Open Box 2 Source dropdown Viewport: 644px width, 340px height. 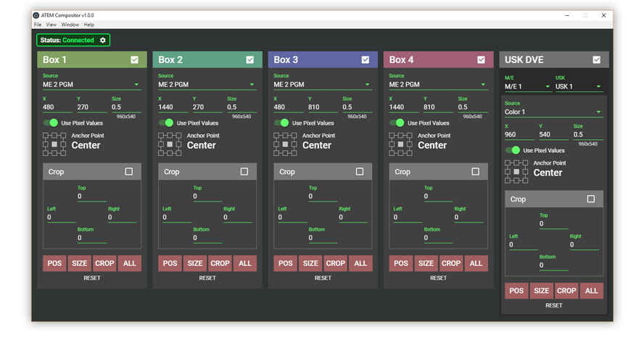point(207,85)
